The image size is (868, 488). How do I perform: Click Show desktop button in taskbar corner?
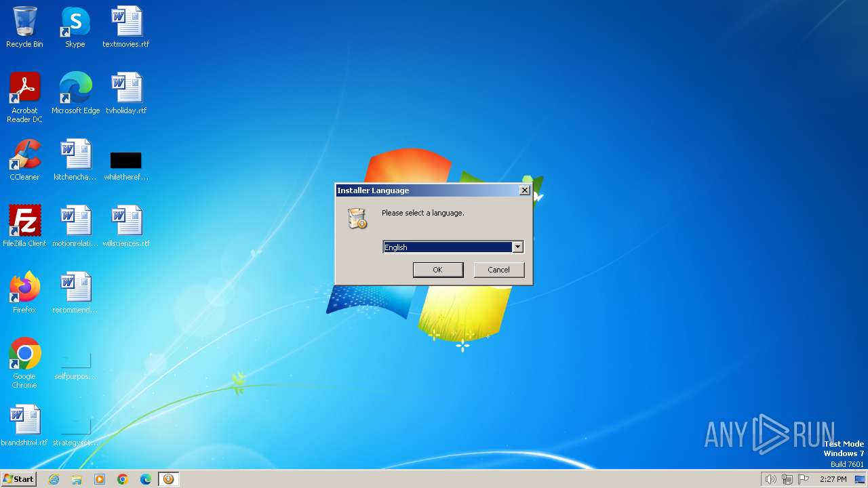[861, 479]
